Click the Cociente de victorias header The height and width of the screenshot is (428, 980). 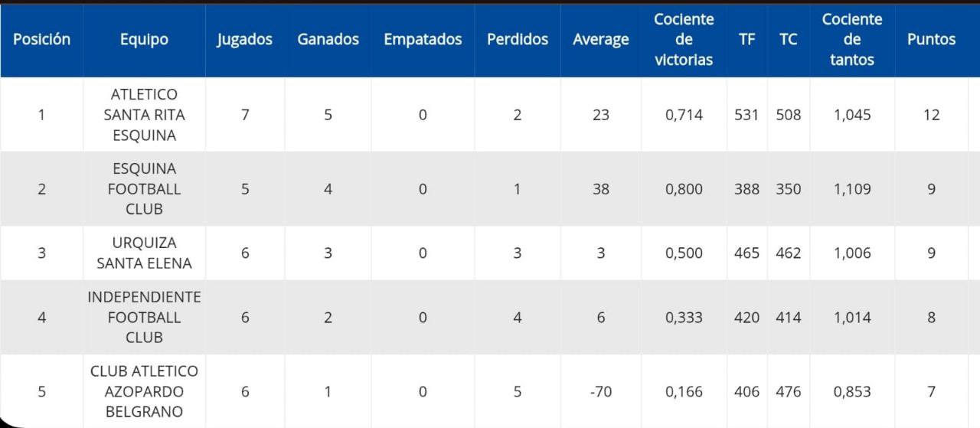pos(684,40)
